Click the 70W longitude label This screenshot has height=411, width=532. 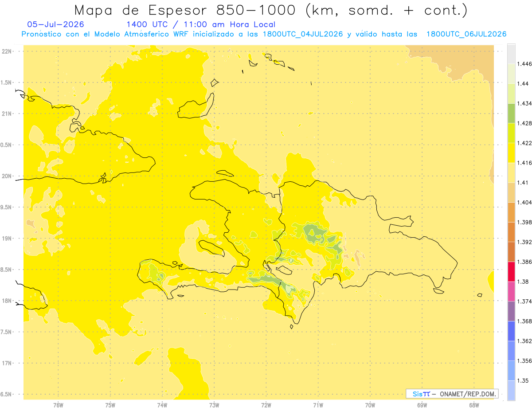point(370,406)
